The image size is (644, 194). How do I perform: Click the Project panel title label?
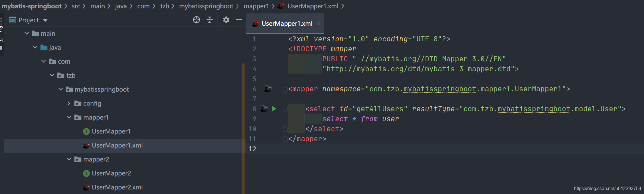[x=29, y=20]
